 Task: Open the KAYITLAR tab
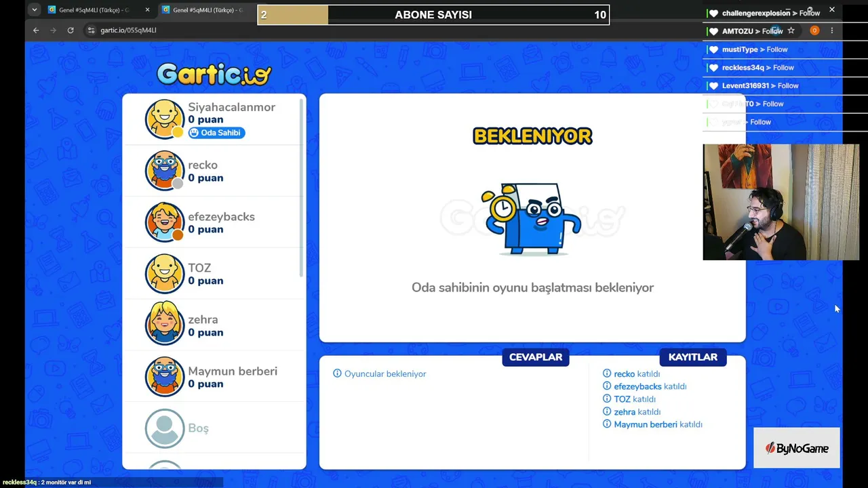[x=692, y=357]
